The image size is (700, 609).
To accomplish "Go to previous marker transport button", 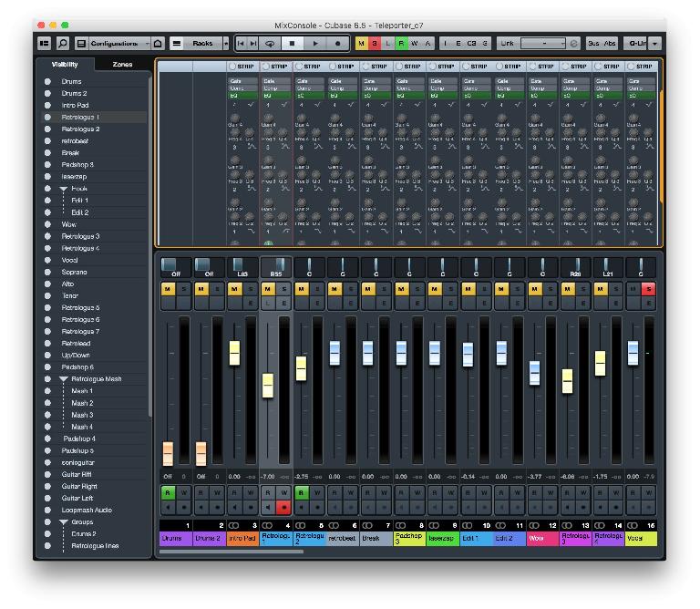I will click(241, 44).
